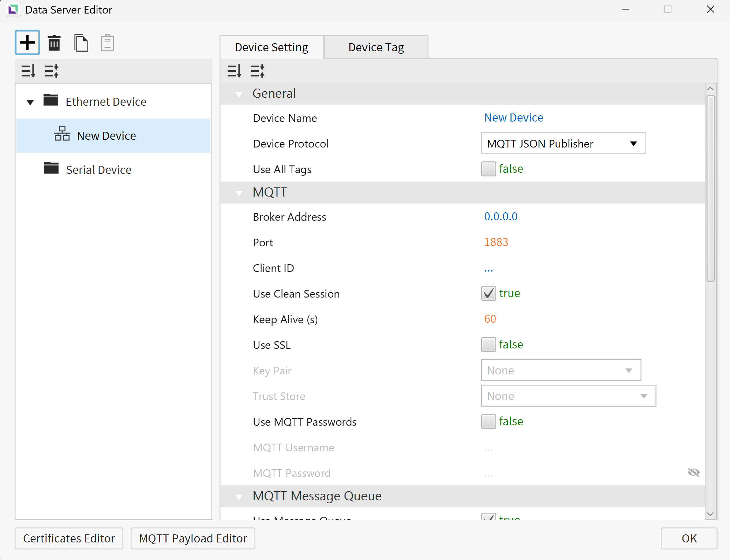Edit the Broker Address value 0.0.0.0

point(501,216)
